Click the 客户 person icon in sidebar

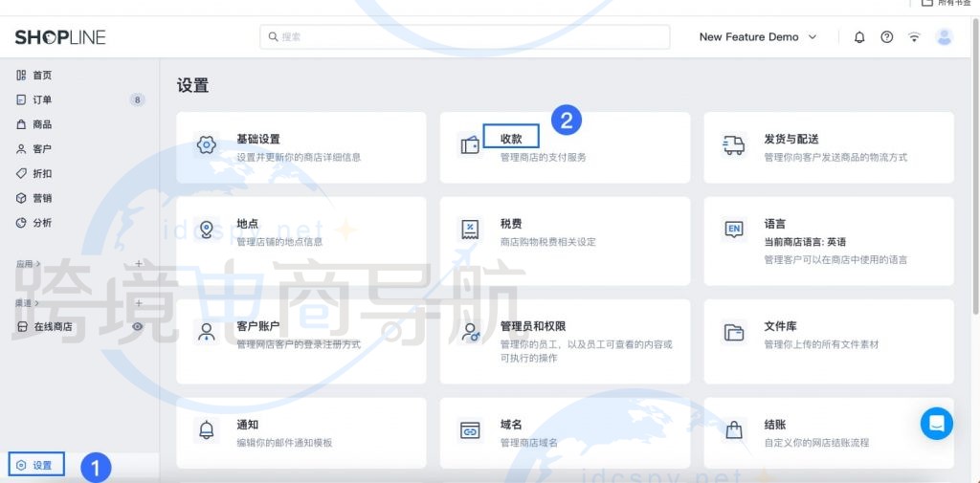point(21,148)
